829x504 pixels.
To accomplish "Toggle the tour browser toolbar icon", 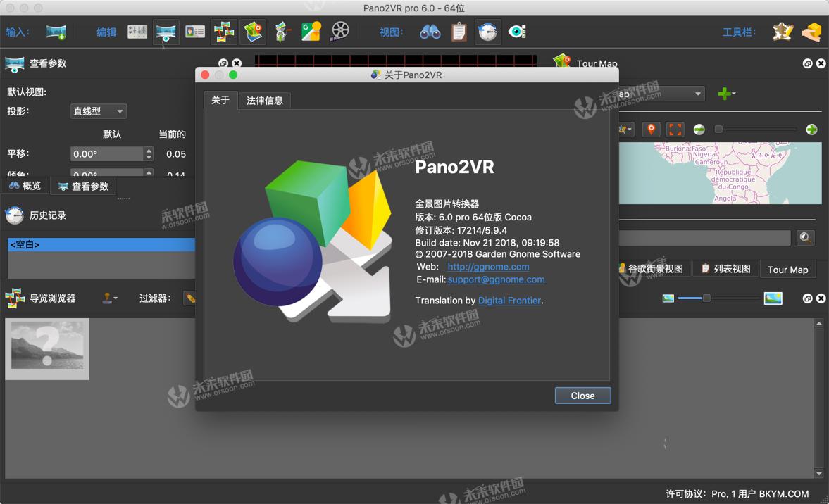I will pyautogui.click(x=224, y=32).
